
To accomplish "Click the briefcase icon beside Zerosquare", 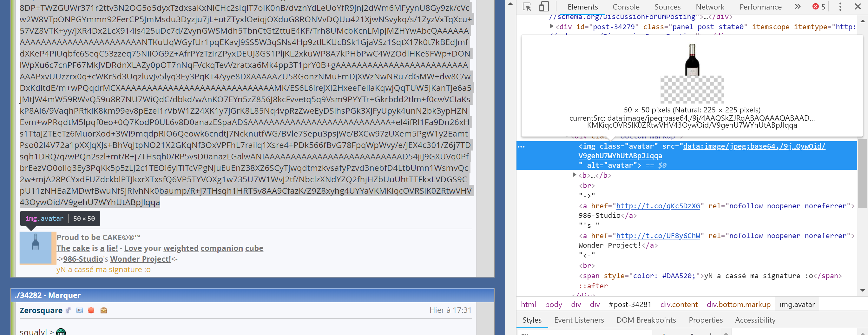I will tap(103, 310).
